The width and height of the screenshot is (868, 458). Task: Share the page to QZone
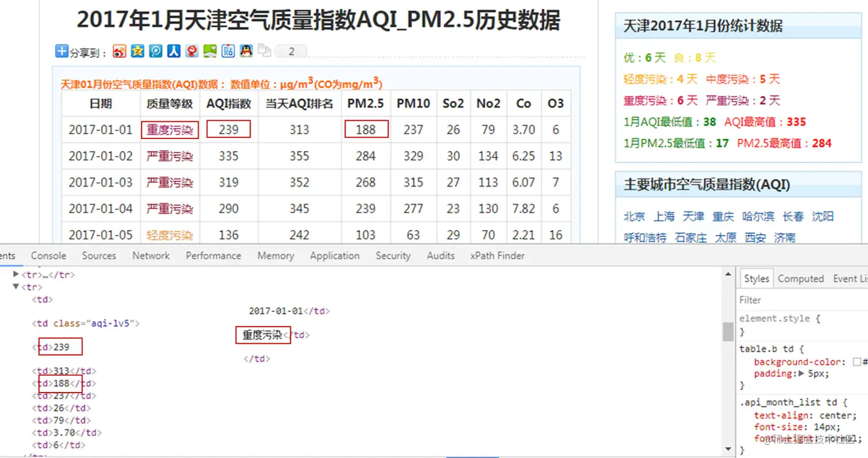(x=137, y=51)
